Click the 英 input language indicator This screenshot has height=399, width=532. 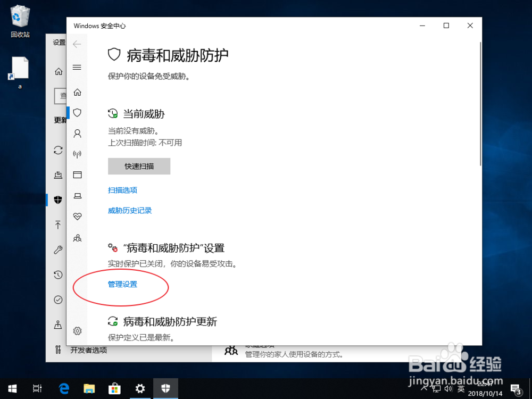click(x=461, y=389)
